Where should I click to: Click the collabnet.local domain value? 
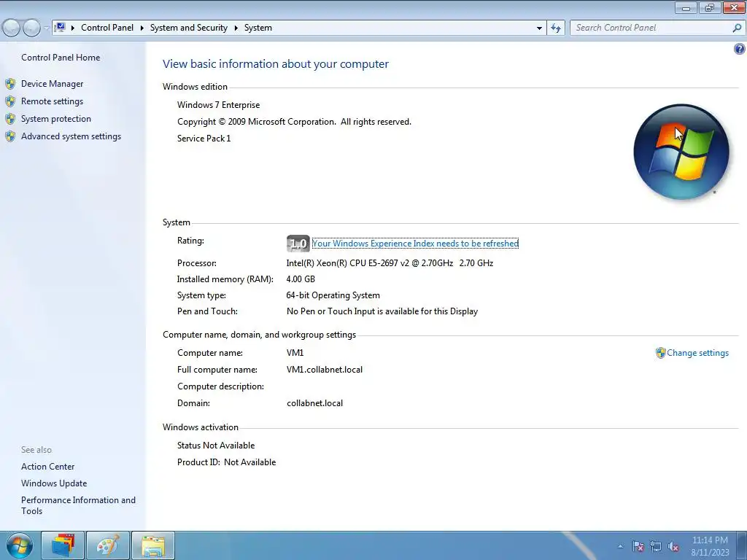coord(315,403)
